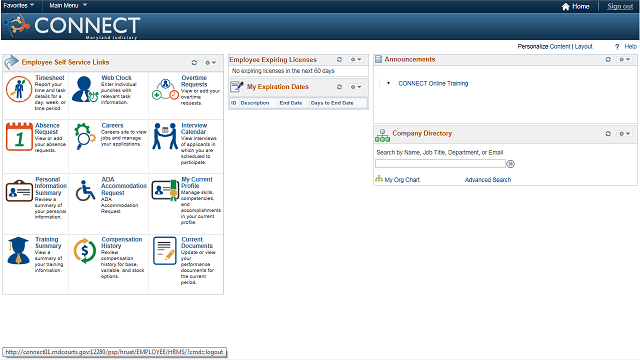Open the Web Clock icon

(85, 89)
